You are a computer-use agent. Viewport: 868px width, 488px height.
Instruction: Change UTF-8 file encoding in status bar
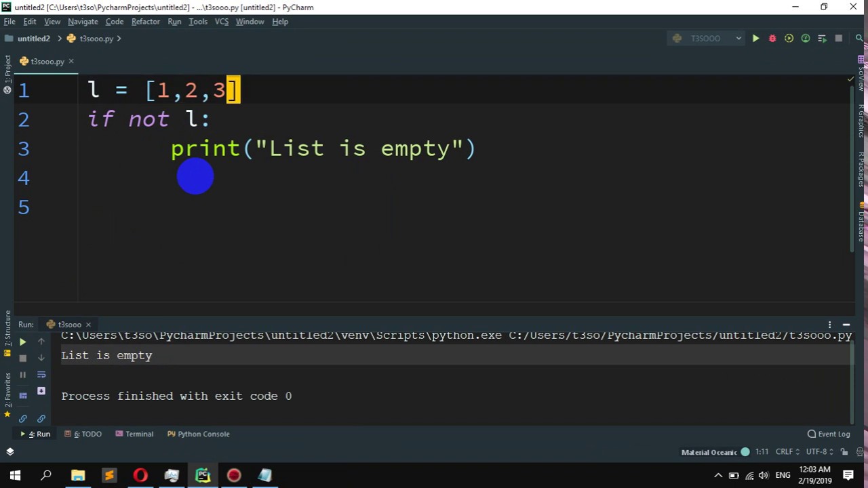pyautogui.click(x=820, y=452)
